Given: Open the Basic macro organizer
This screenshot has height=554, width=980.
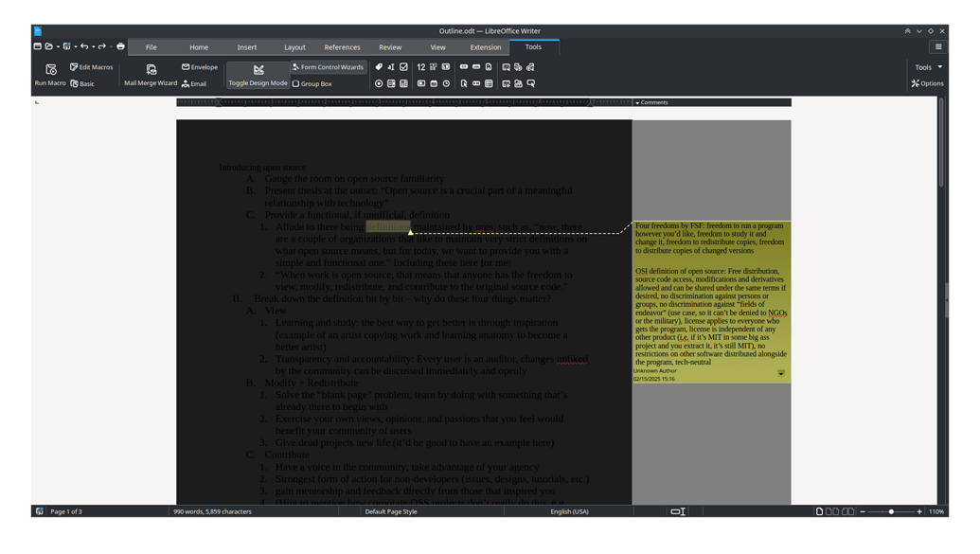Looking at the screenshot, I should tap(82, 83).
